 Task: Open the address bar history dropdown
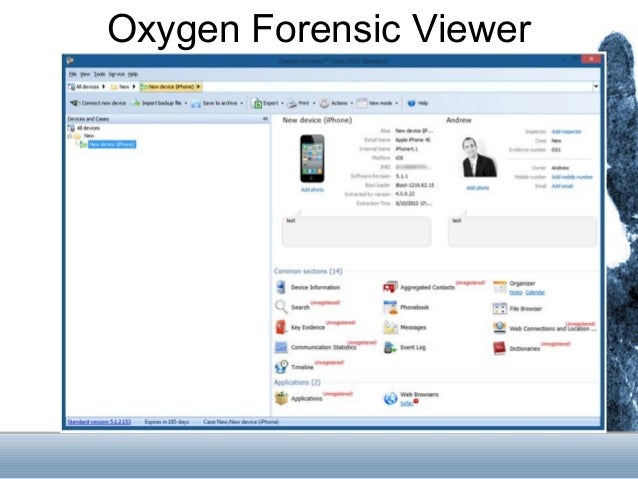596,87
